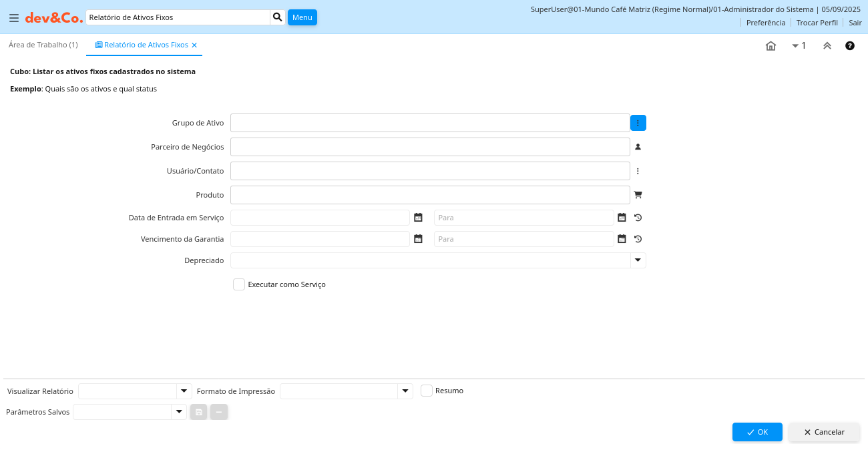Expand the Formato de Impressão dropdown
868x450 pixels.
(405, 391)
